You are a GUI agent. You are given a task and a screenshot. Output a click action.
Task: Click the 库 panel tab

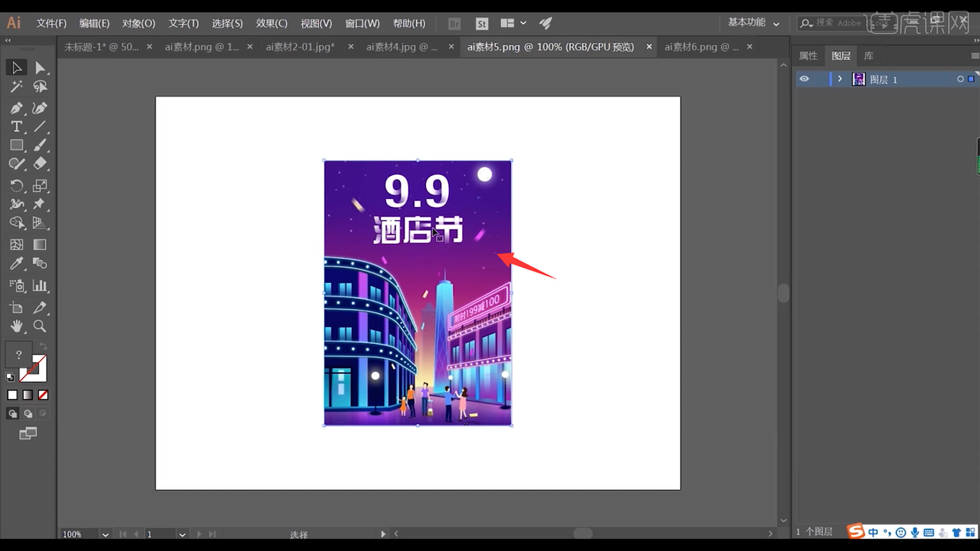pyautogui.click(x=868, y=55)
